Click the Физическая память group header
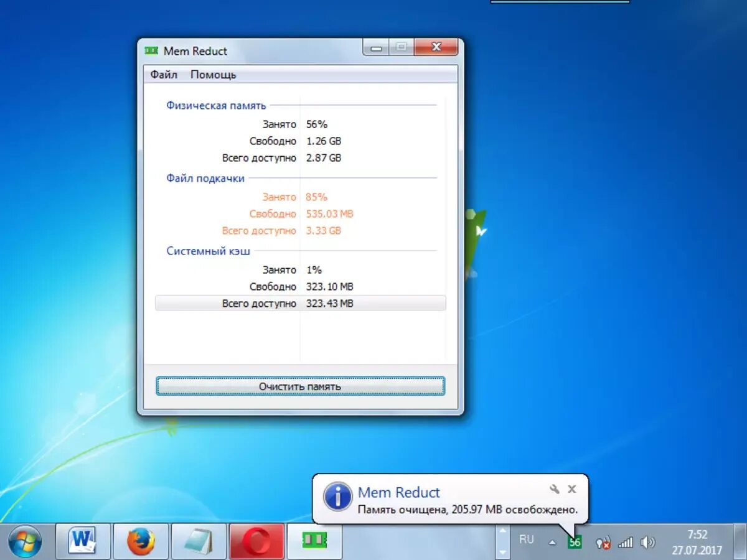747x560 pixels. pyautogui.click(x=216, y=105)
